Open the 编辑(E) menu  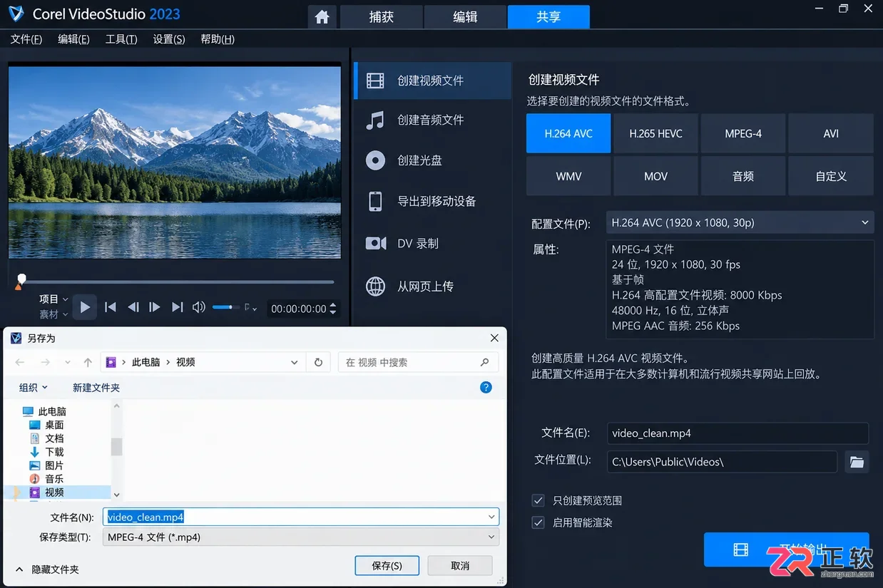(x=73, y=39)
